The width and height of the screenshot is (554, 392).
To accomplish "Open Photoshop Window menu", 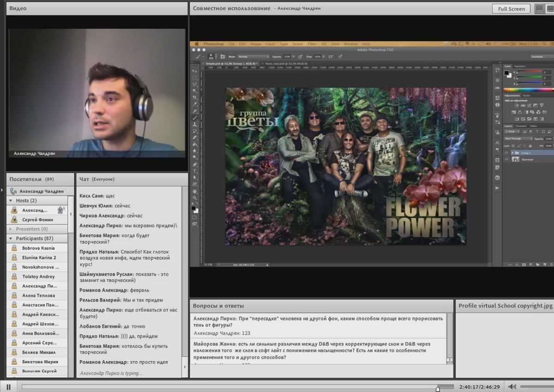I will [x=350, y=44].
